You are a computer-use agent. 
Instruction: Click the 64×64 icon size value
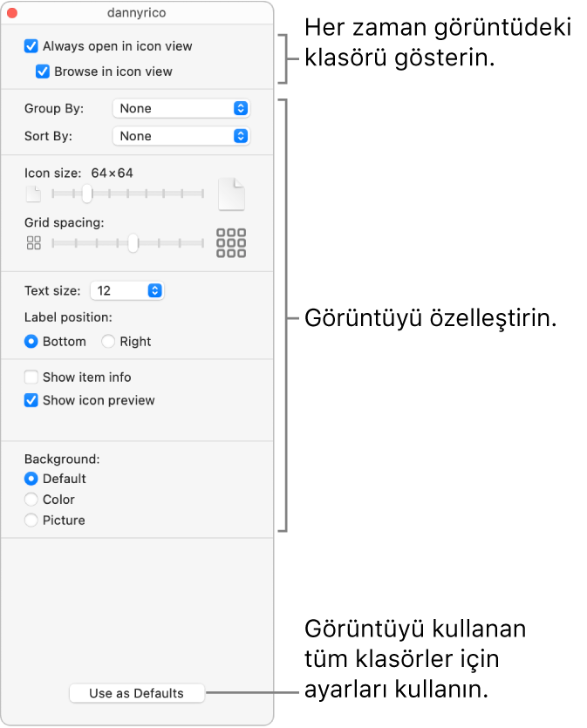pos(112,173)
